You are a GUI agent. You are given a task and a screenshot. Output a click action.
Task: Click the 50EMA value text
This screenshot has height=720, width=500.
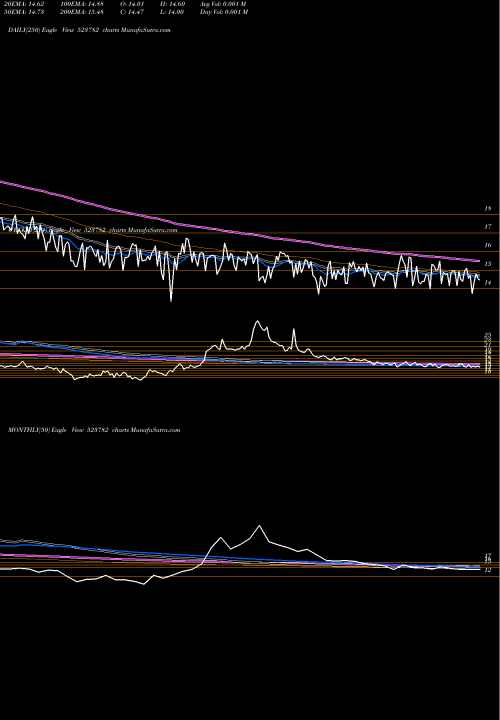[23, 12]
